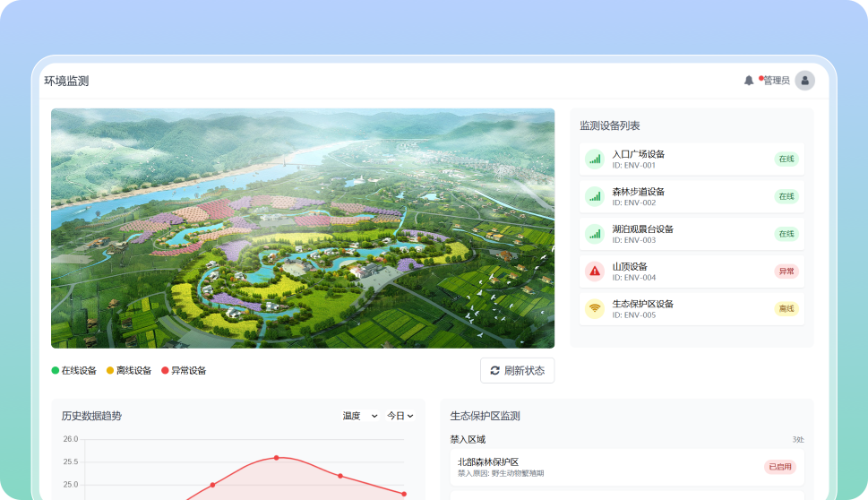Click wifi icon for 生态保护区设备
The width and height of the screenshot is (868, 500).
[x=594, y=309]
